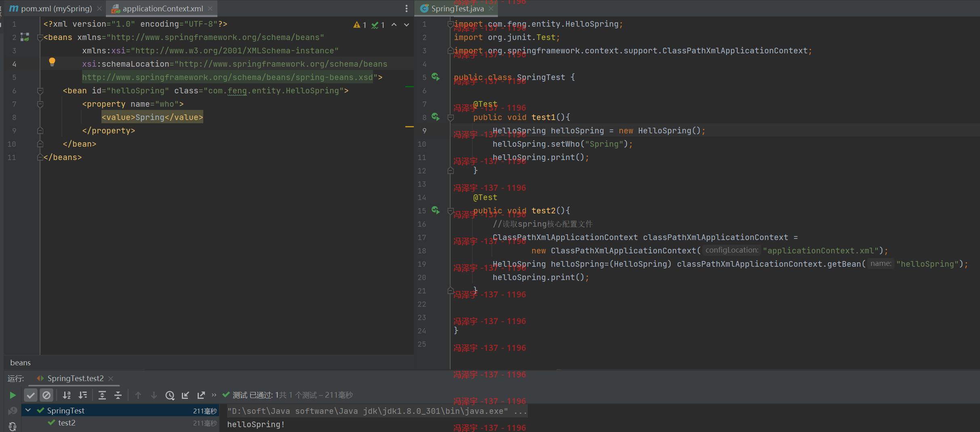Click the java.exe command line in console

(377, 411)
